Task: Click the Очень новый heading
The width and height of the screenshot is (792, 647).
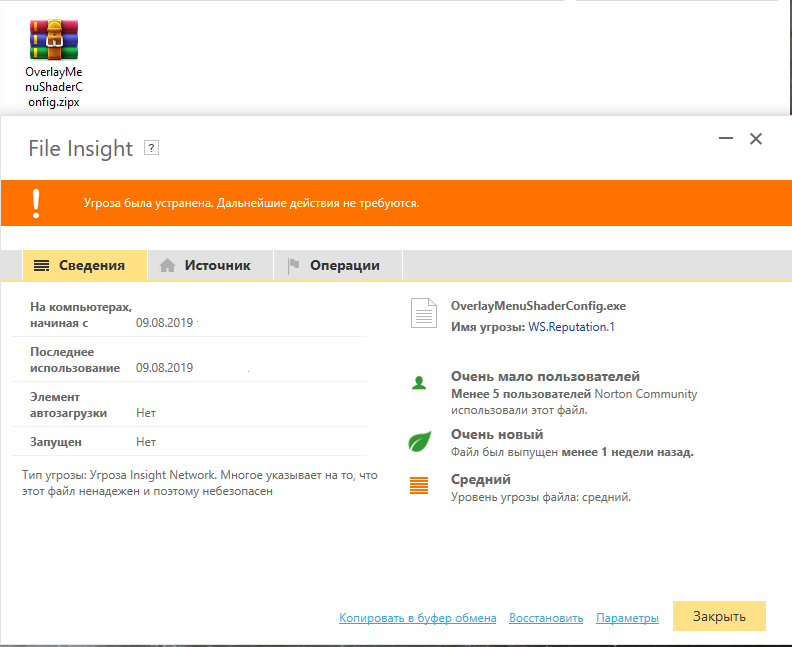Action: point(497,434)
